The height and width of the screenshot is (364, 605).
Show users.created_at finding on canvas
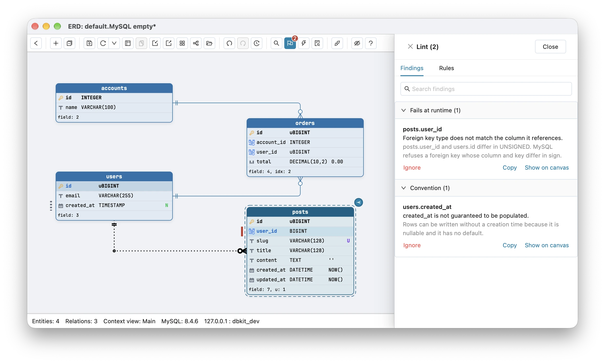click(546, 245)
